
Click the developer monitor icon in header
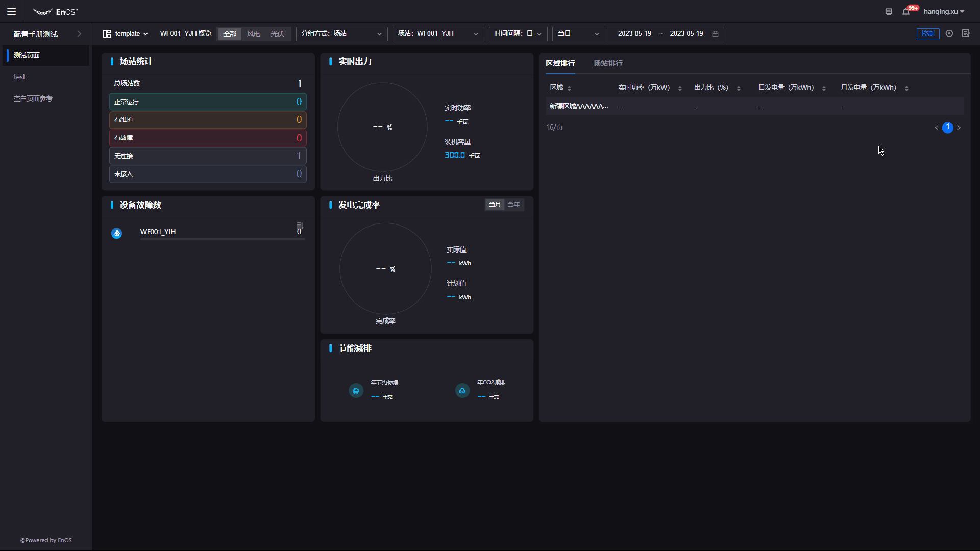tap(889, 12)
